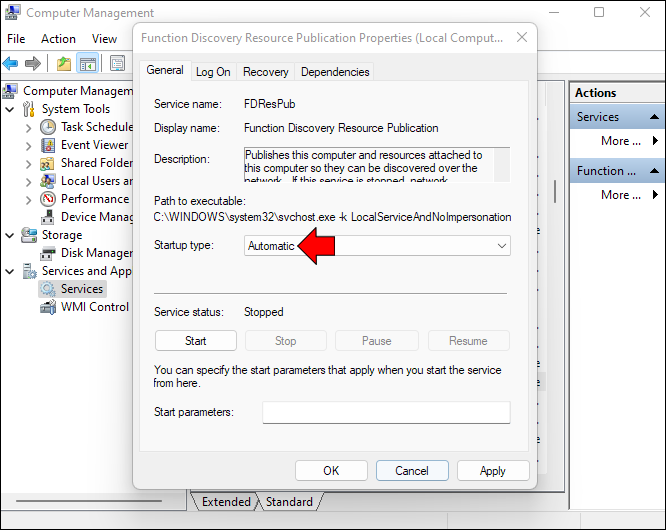The image size is (666, 530).
Task: Expand the Shared Folders tree node
Action: click(28, 164)
